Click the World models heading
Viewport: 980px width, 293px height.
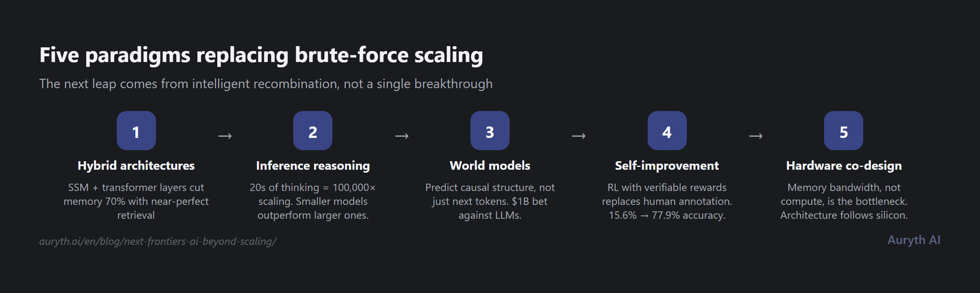pyautogui.click(x=490, y=166)
